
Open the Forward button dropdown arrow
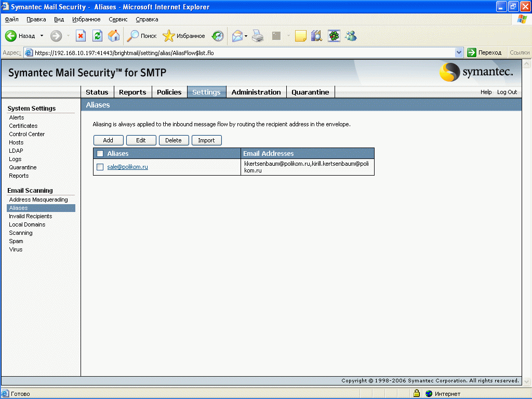point(68,36)
